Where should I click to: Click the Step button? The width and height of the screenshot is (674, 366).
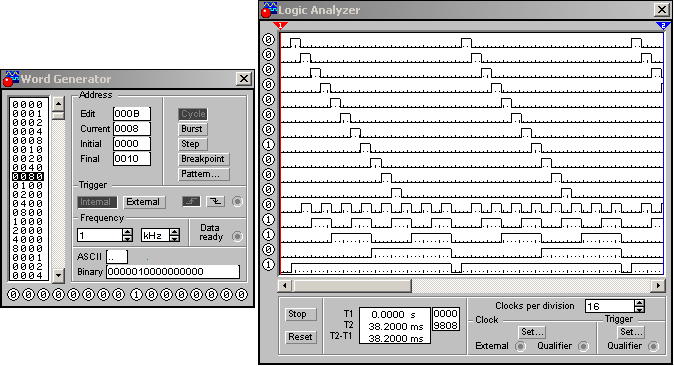193,144
